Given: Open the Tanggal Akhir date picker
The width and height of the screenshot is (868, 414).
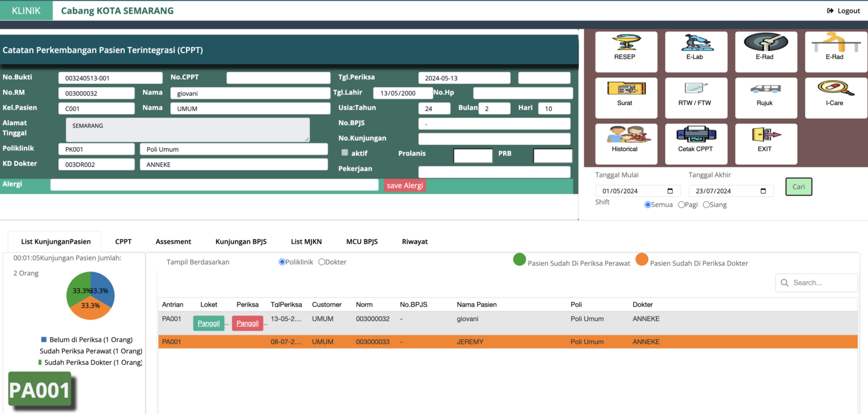Looking at the screenshot, I should pyautogui.click(x=763, y=191).
